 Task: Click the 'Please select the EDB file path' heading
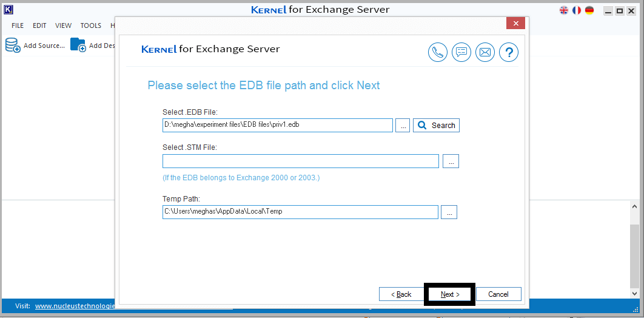pyautogui.click(x=264, y=86)
